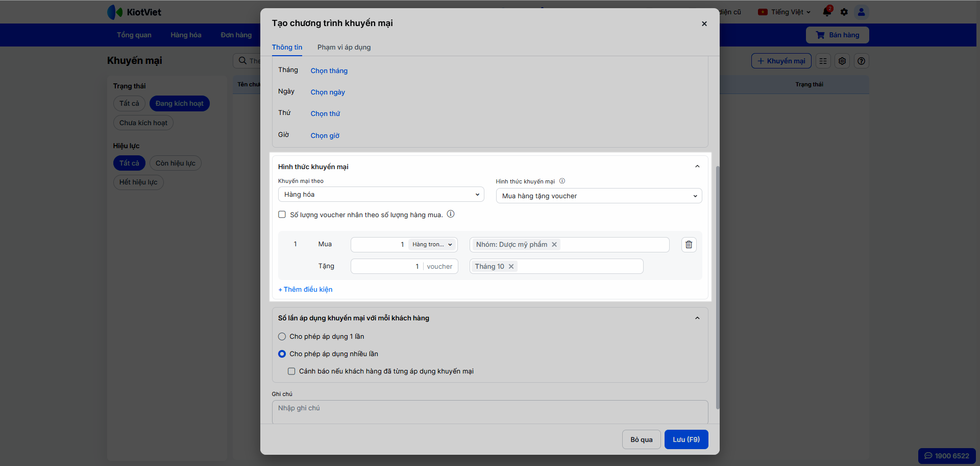Screen dimensions: 980x466
Task: Remove the 'Nhóm: Dược mỹ phẩm' tag
Action: 554,245
